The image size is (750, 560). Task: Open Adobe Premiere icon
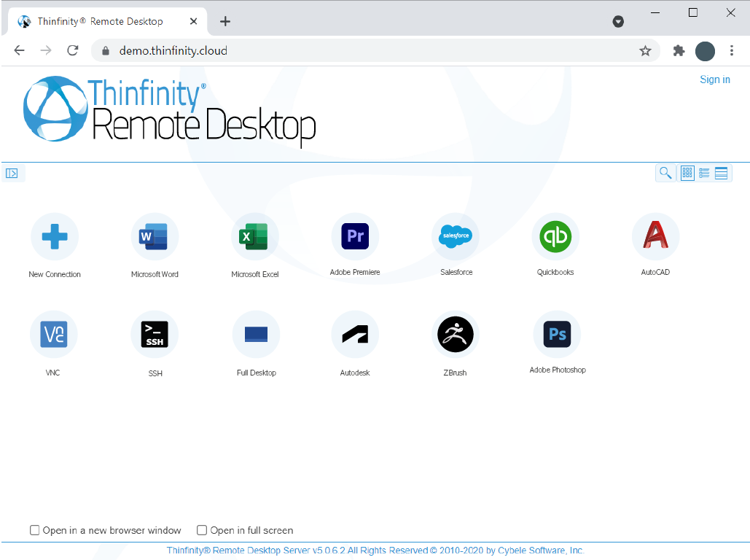coord(355,236)
